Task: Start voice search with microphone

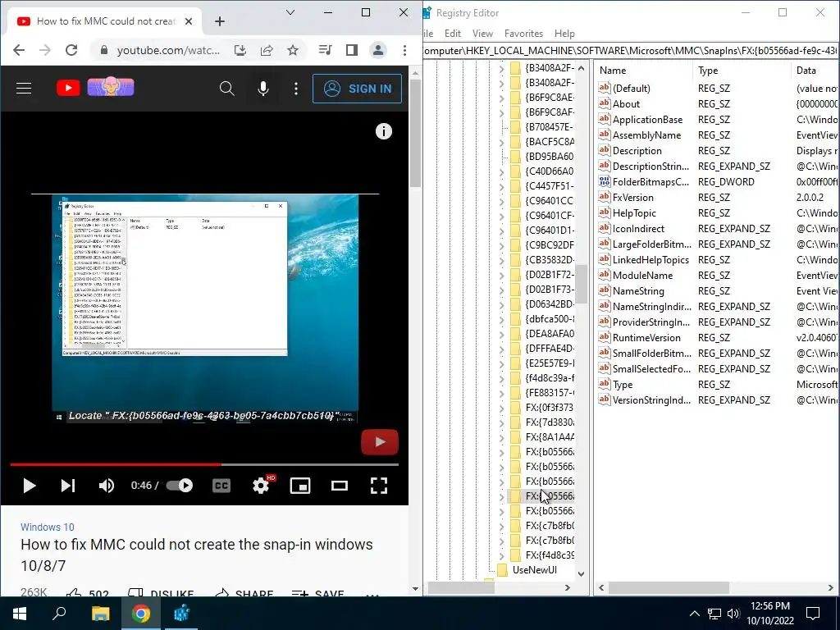Action: point(263,89)
